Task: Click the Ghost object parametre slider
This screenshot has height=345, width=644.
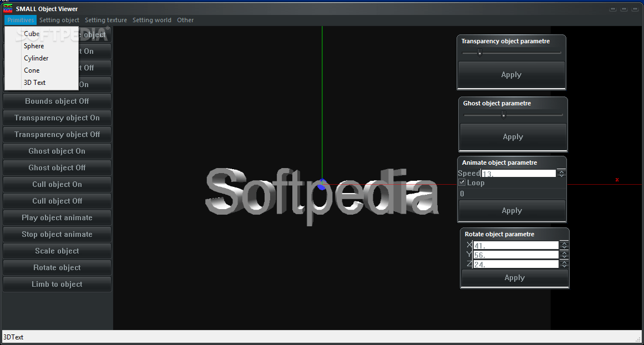Action: pos(513,115)
